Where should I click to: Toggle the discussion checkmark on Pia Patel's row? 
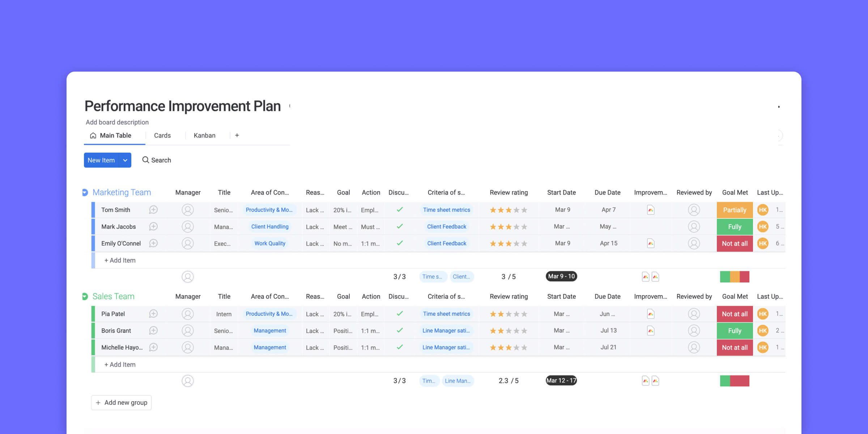pyautogui.click(x=399, y=314)
